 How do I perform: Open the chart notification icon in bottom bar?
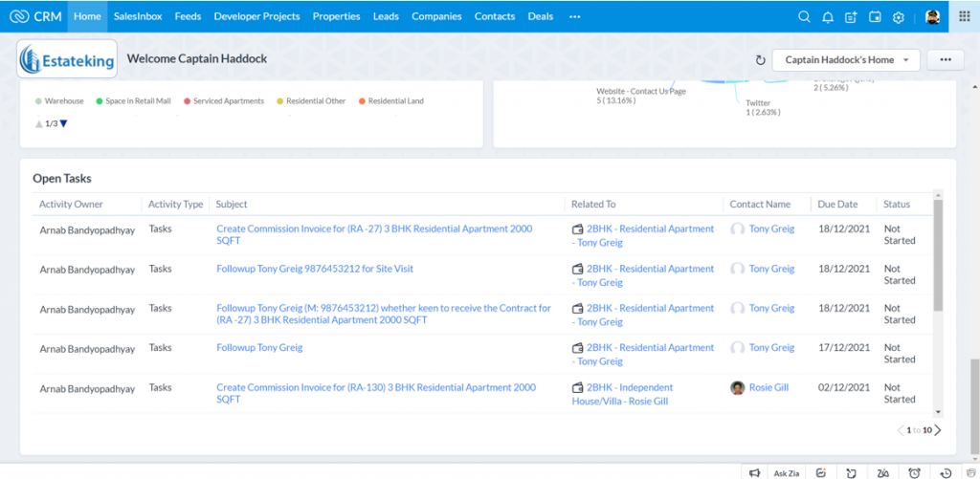point(821,472)
